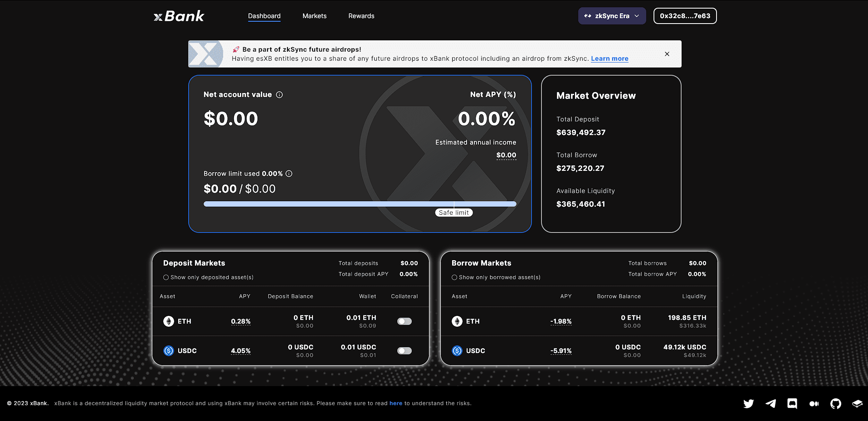This screenshot has width=868, height=421.
Task: Click the USDC borrow APY -5.91%
Action: [x=561, y=351]
